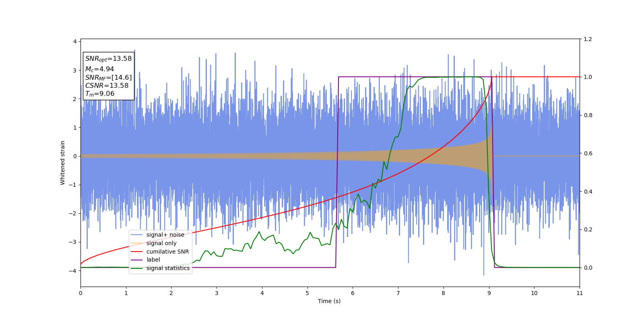Click the right y-axis tick label 0.6
Image resolution: width=644 pixels, height=322 pixels.
pyautogui.click(x=588, y=153)
